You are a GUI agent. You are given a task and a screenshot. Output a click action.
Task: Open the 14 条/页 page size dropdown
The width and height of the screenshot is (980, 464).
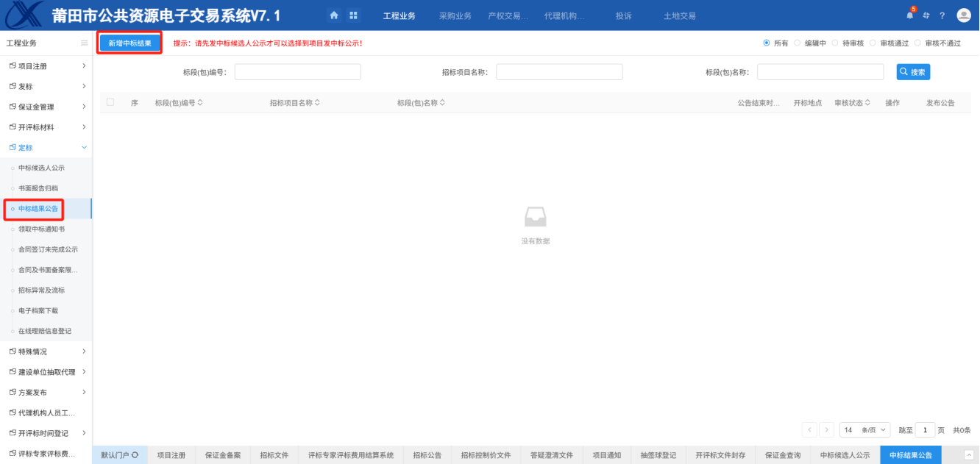[864, 429]
